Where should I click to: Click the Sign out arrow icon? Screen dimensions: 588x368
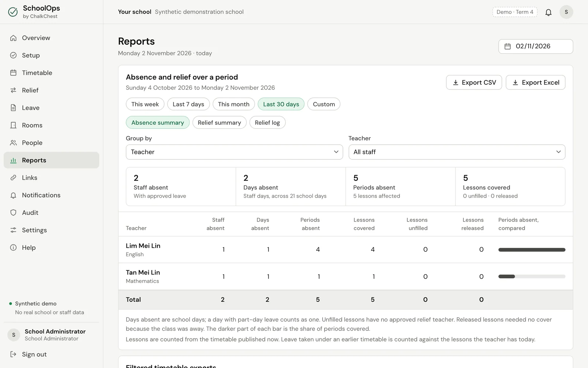[13, 354]
